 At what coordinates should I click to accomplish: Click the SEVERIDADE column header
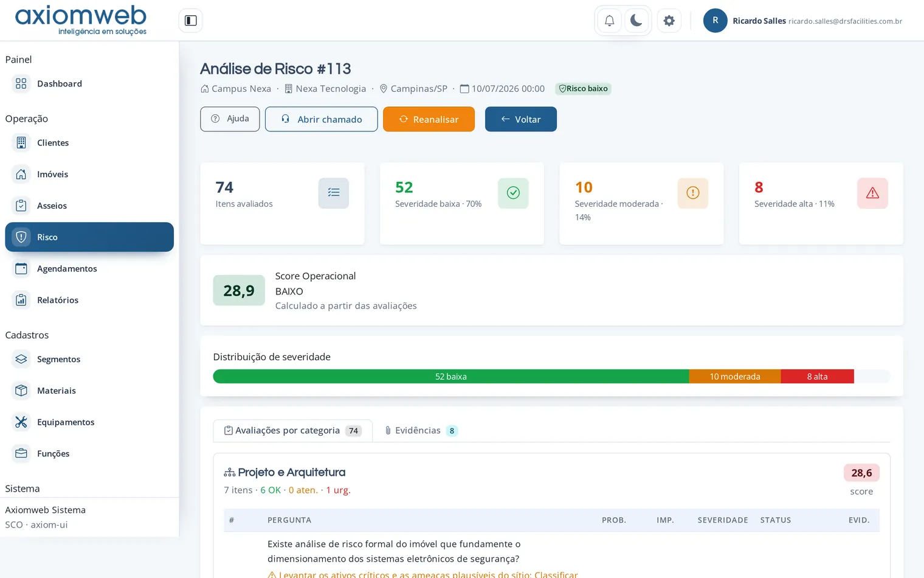point(723,520)
